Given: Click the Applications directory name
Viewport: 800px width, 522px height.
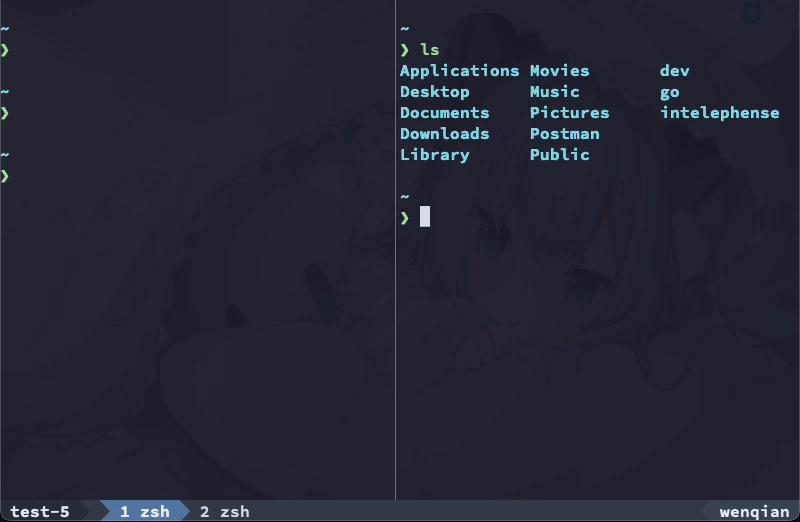Looking at the screenshot, I should click(x=460, y=71).
